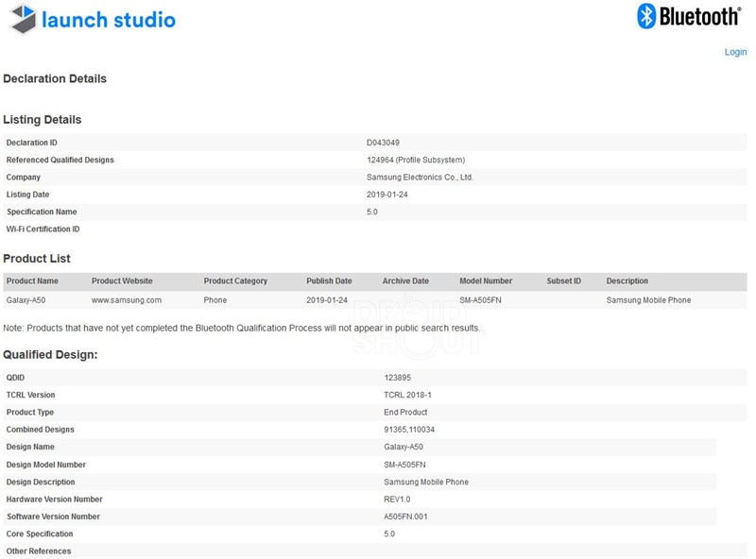Sort by Publish Date column header
Screen dimensions: 756x559
(x=329, y=281)
